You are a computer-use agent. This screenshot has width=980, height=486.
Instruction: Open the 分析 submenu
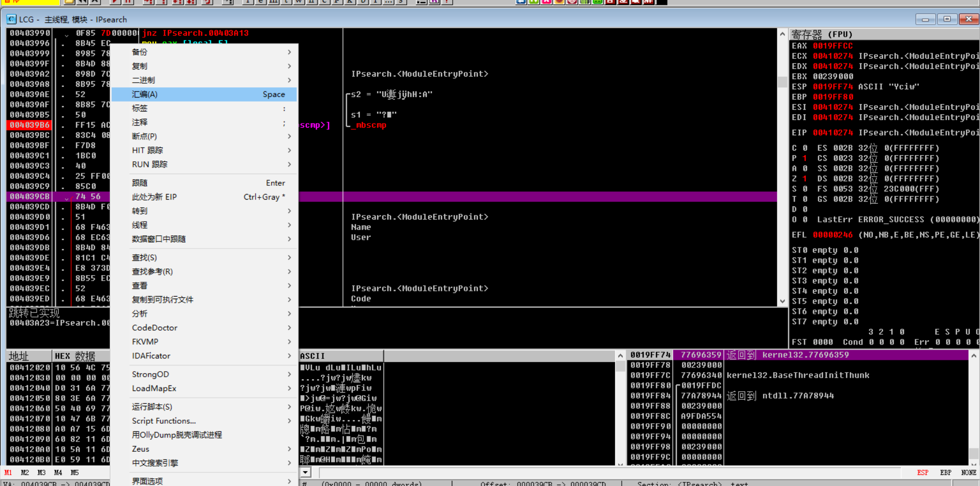204,313
